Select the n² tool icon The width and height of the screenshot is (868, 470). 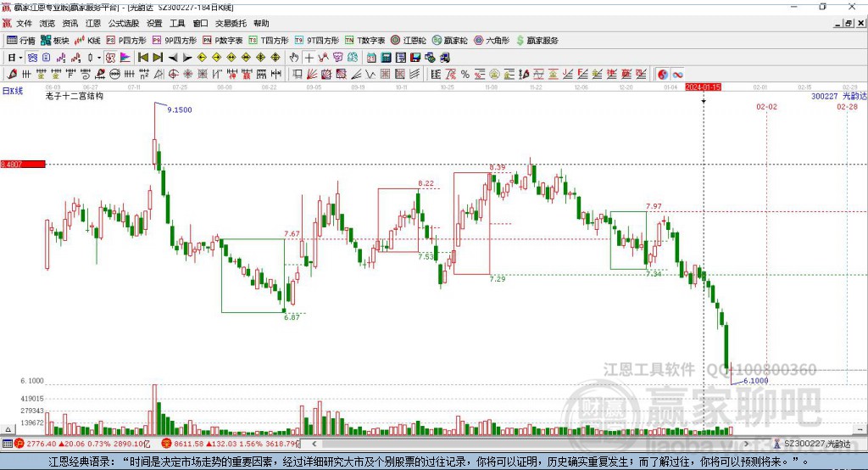144,75
